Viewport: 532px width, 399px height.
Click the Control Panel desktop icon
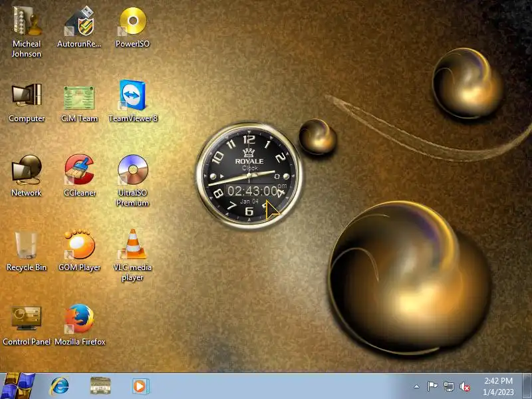[x=27, y=326]
